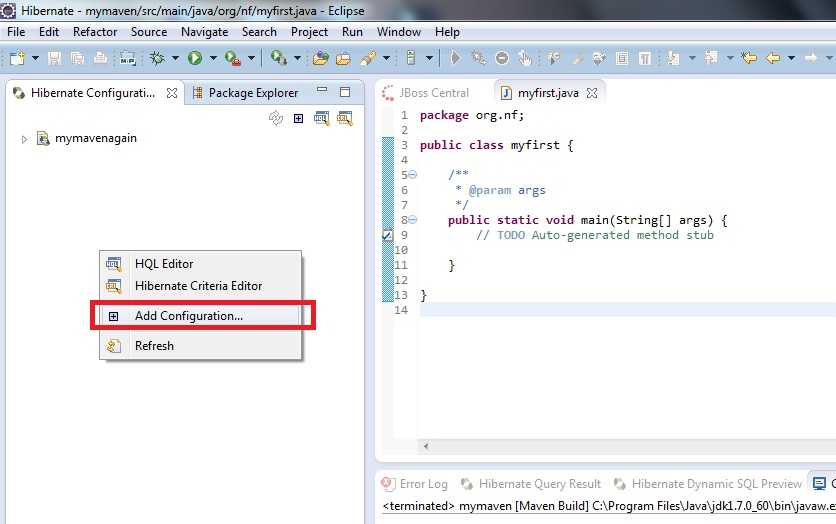Choose Hibernate Criteria Editor from context menu

point(200,286)
